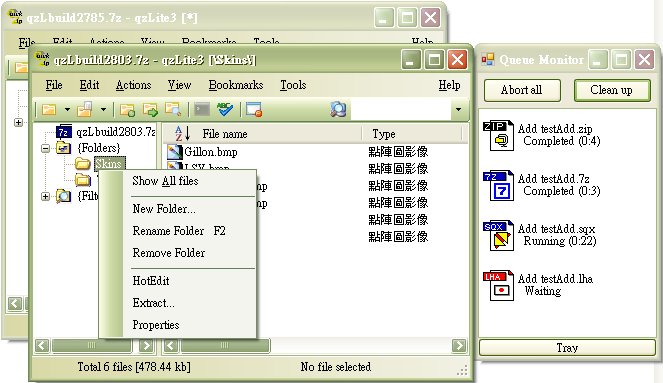Open the Tools menu in qzLbuild2803 window
Image resolution: width=663 pixels, height=383 pixels.
point(293,85)
